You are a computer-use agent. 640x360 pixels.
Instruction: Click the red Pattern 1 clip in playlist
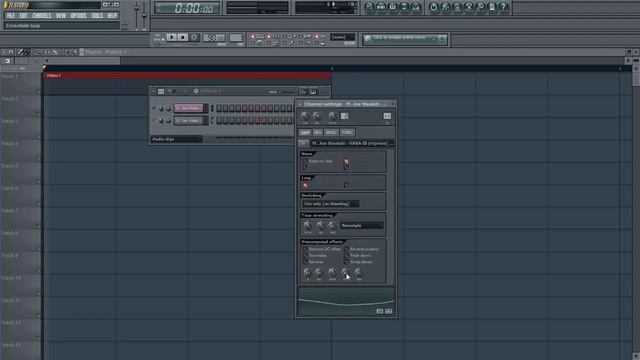pyautogui.click(x=187, y=76)
